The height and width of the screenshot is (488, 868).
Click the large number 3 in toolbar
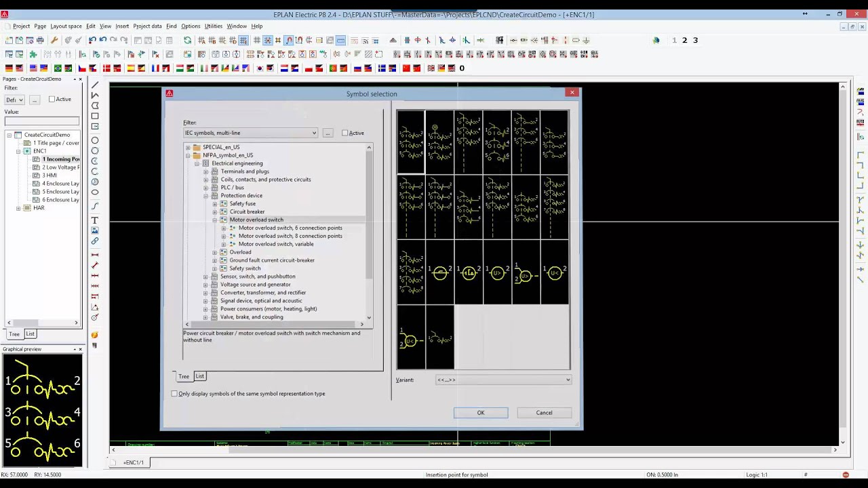695,41
